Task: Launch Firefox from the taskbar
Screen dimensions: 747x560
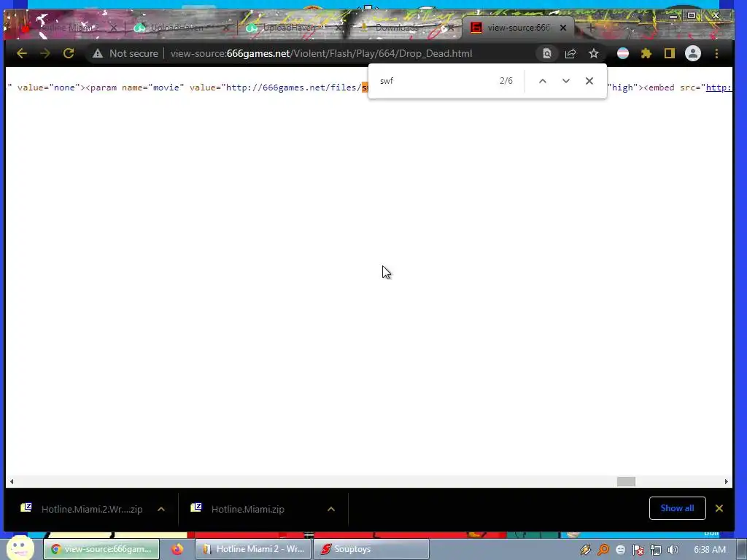Action: tap(177, 549)
